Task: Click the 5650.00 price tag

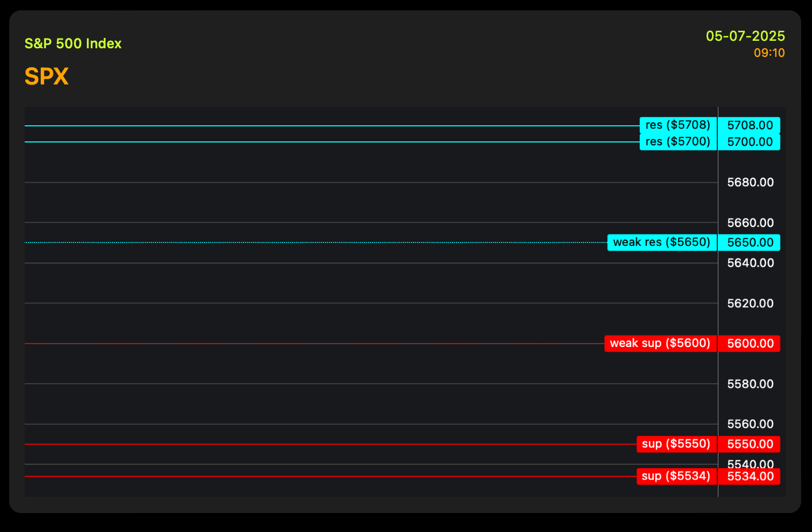Action: [749, 242]
